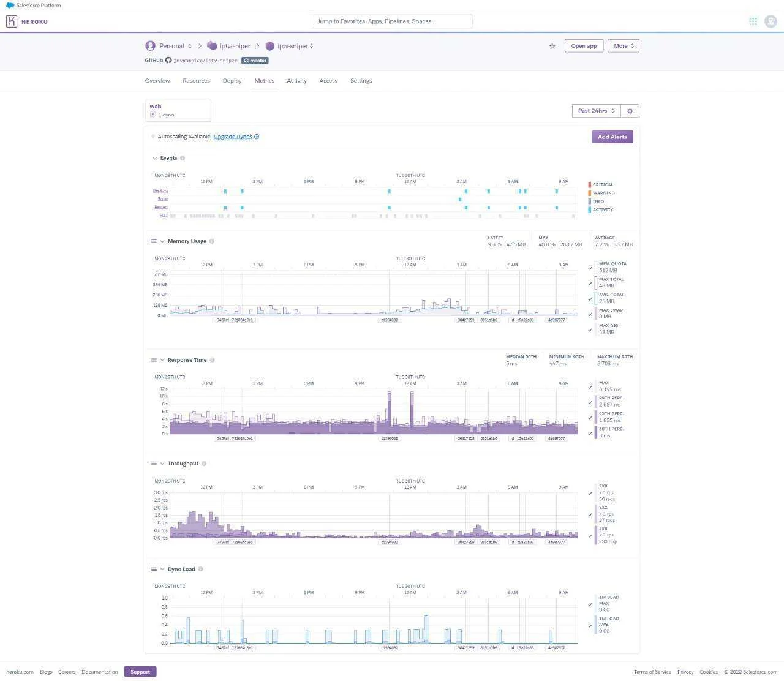Click the ACTIVITY blue legend swatch

pos(590,210)
